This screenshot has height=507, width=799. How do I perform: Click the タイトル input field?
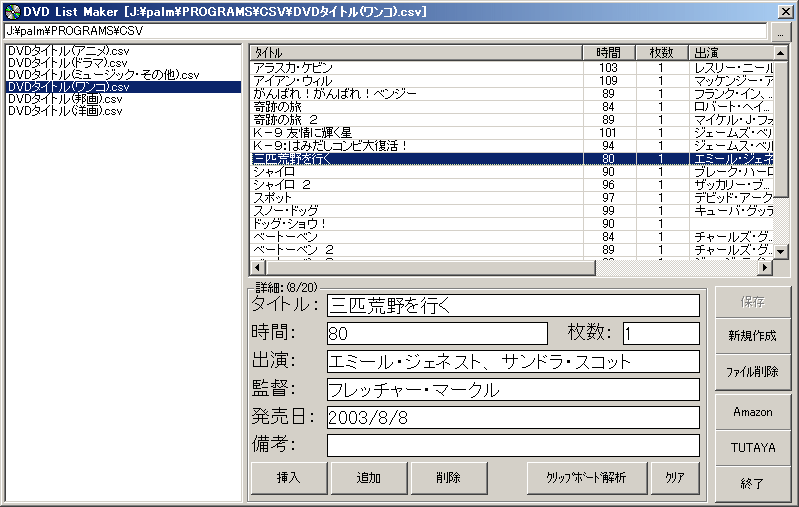click(513, 305)
